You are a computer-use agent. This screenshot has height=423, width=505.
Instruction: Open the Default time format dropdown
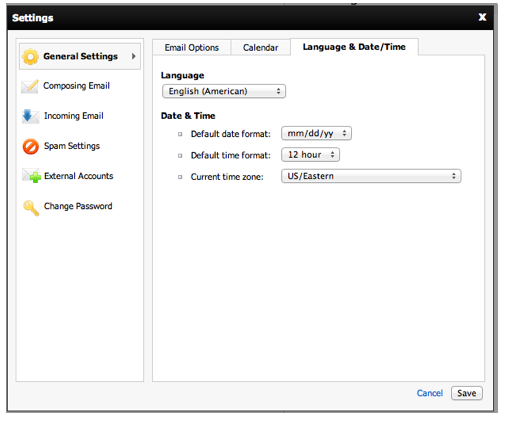pyautogui.click(x=310, y=155)
